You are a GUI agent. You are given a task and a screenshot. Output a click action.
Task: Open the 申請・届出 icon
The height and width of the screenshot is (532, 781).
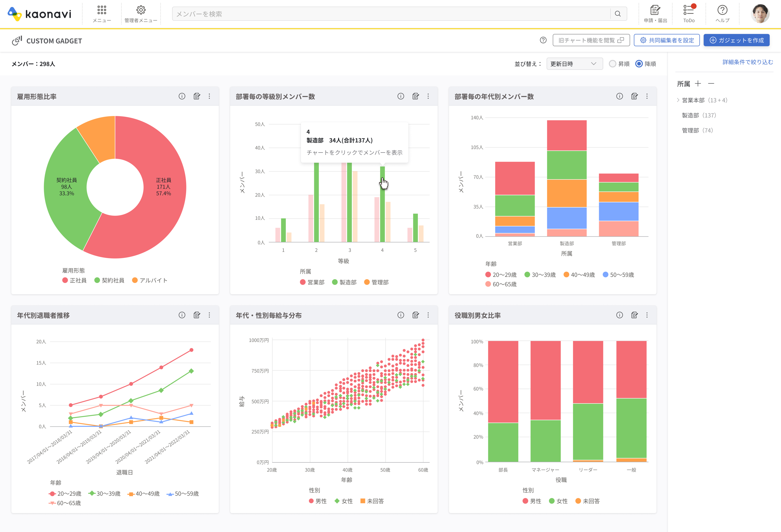[655, 13]
